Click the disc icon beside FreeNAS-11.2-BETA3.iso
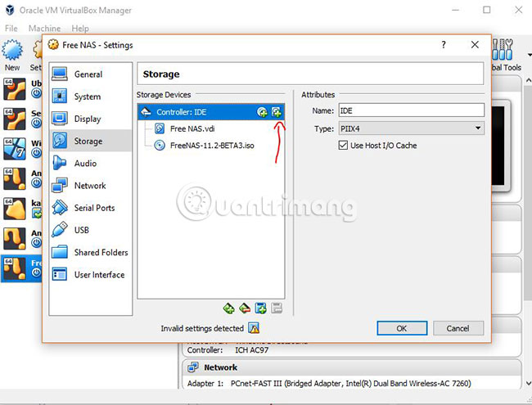The height and width of the screenshot is (405, 532). pos(160,145)
